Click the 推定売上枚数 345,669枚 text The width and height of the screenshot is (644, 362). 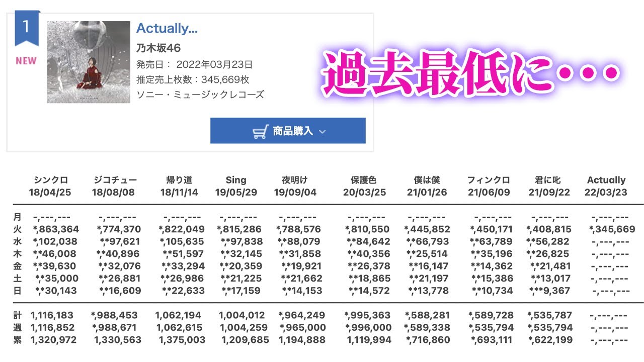(x=193, y=79)
